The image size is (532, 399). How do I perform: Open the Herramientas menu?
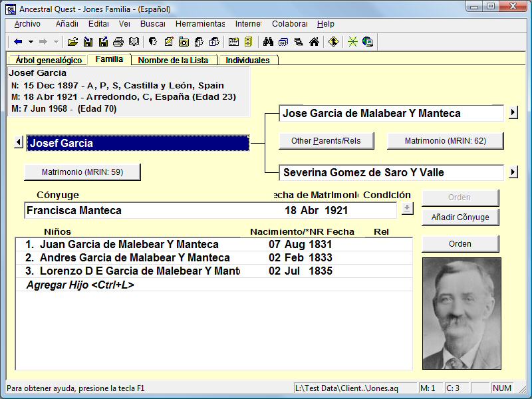pos(200,24)
